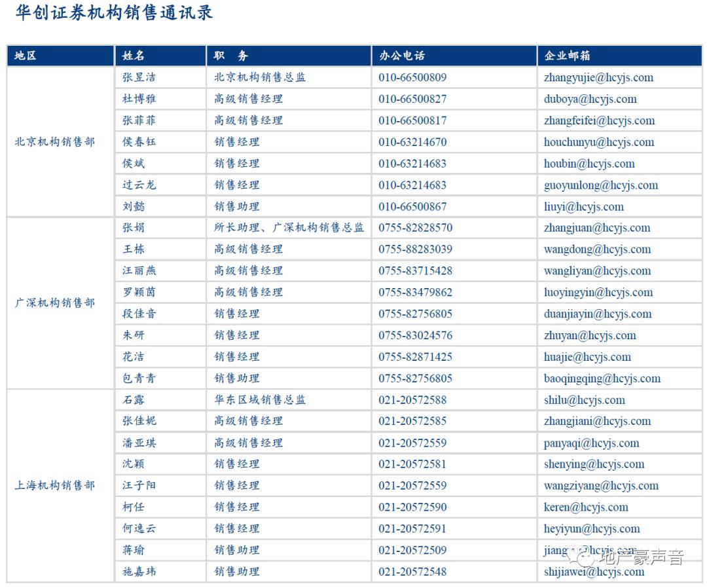Select the name 包青青

pyautogui.click(x=139, y=378)
